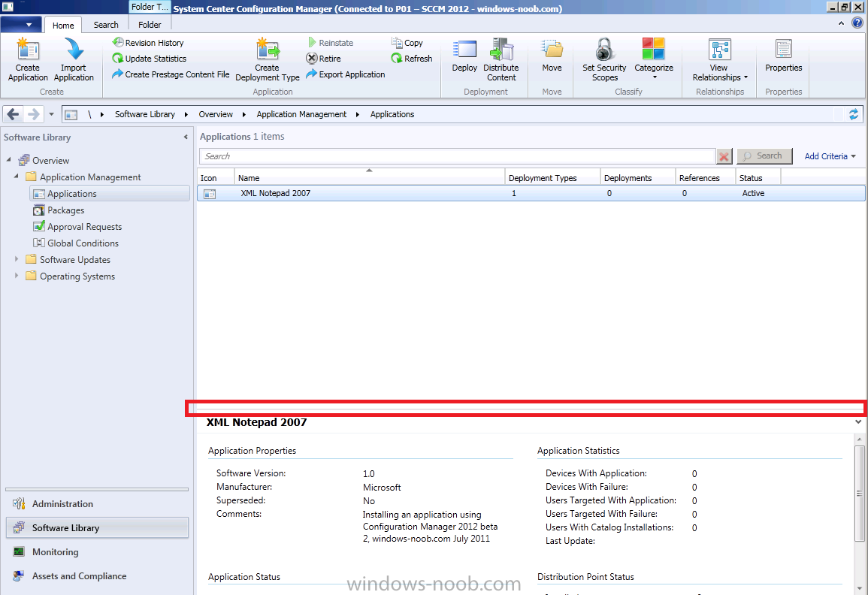Switch to the Home ribbon tab
This screenshot has width=868, height=595.
(63, 25)
